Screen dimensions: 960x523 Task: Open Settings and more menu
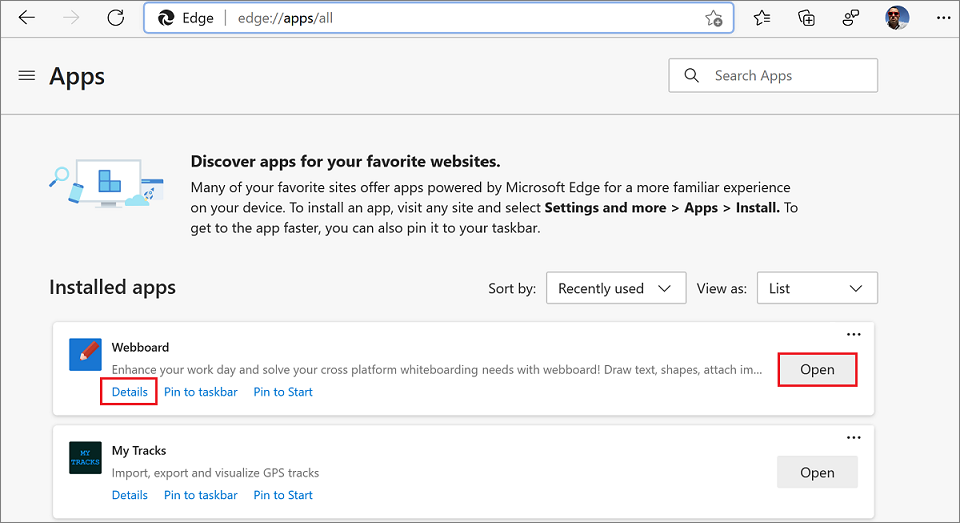tap(943, 18)
